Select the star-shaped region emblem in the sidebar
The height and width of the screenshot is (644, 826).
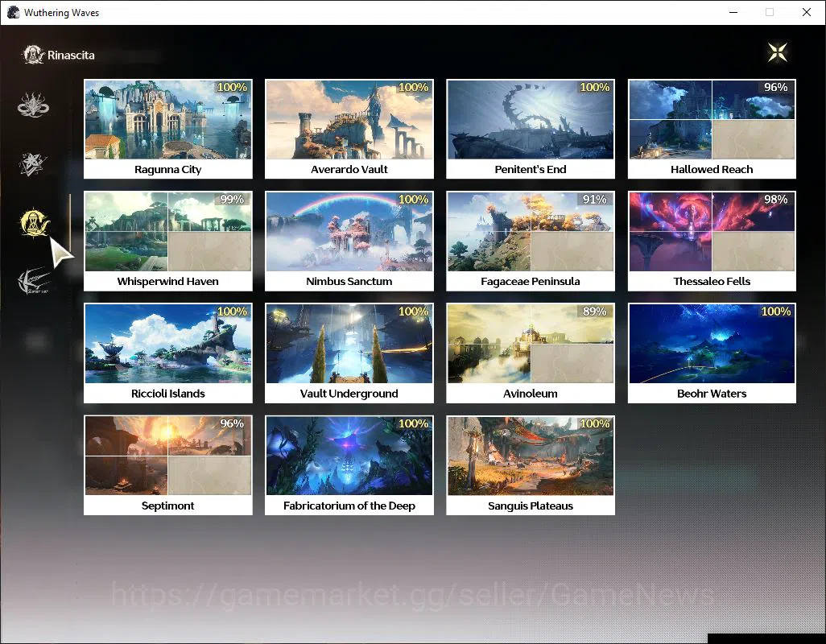tap(33, 163)
